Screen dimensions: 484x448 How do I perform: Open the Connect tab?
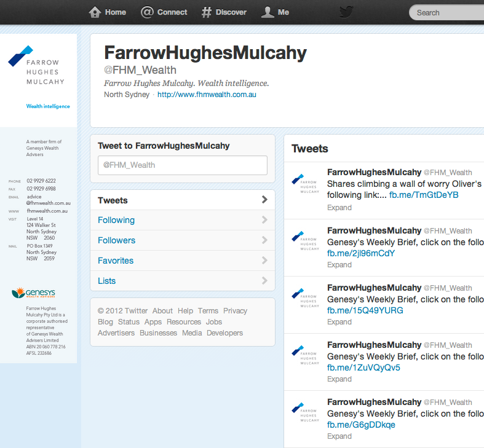pyautogui.click(x=164, y=12)
